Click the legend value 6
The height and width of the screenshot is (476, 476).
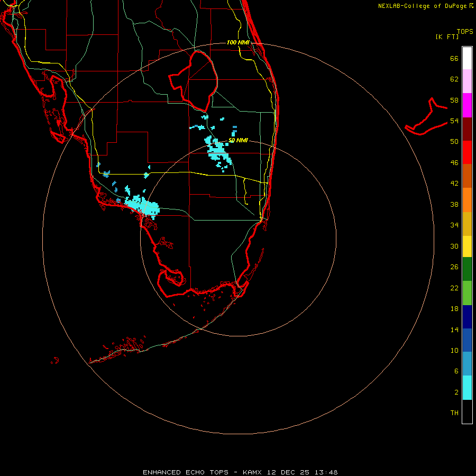point(456,371)
